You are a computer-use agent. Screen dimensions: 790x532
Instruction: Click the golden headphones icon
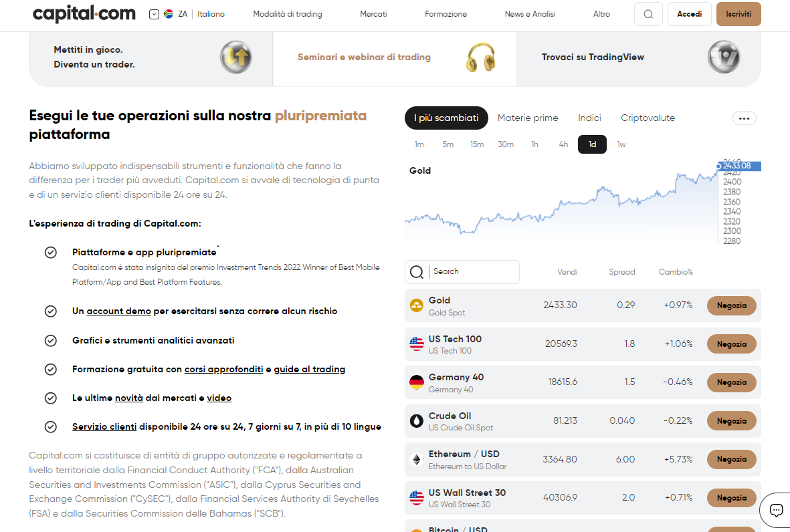[x=481, y=57]
